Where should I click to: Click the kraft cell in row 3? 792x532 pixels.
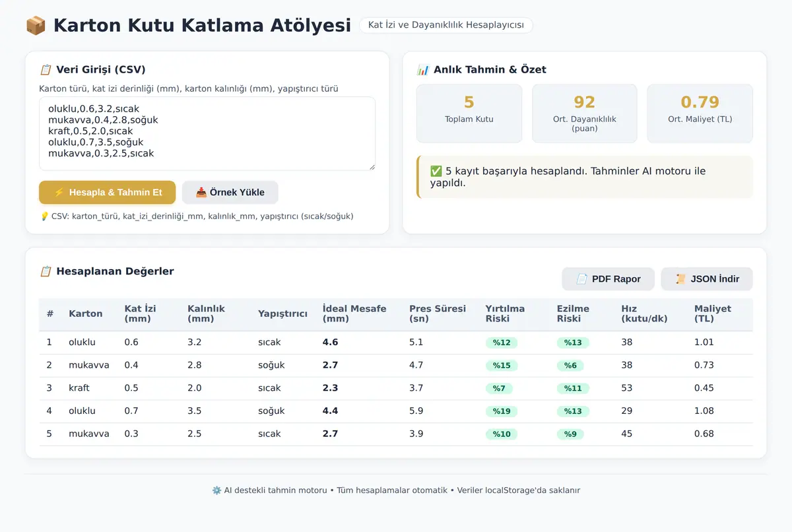click(79, 388)
